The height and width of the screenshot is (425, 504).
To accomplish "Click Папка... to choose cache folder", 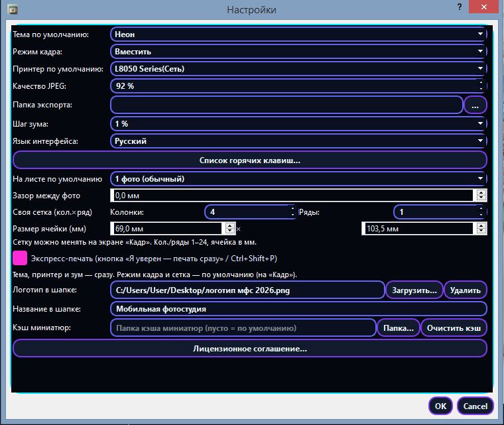I will pos(399,328).
